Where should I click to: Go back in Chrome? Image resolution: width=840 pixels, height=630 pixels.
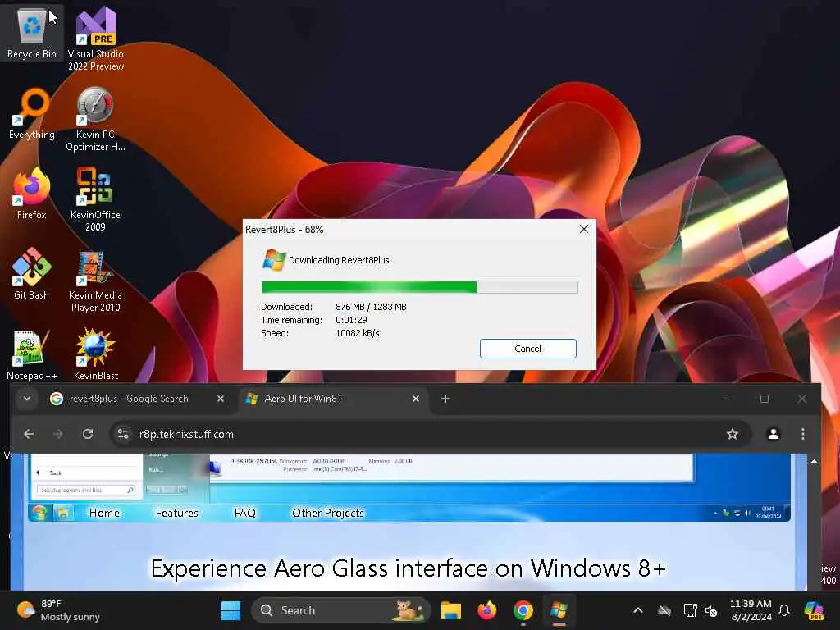click(29, 434)
